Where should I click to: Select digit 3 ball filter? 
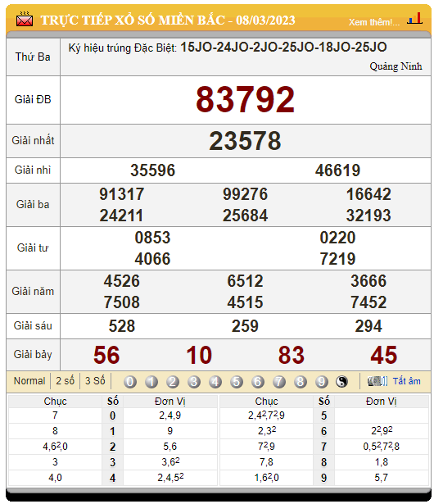click(194, 382)
